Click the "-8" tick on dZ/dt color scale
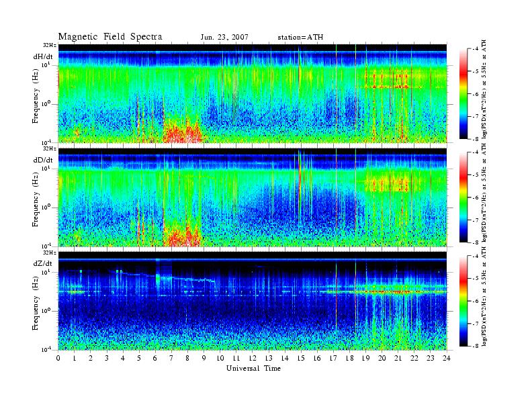Image resolution: width=532 pixels, height=411 pixels. coord(476,346)
